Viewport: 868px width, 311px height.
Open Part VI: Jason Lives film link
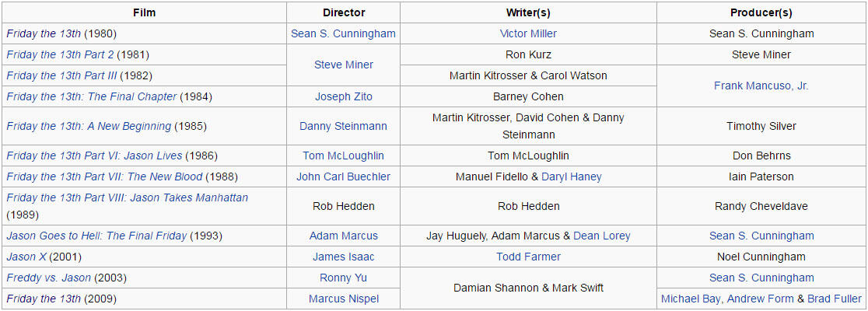[x=94, y=156]
